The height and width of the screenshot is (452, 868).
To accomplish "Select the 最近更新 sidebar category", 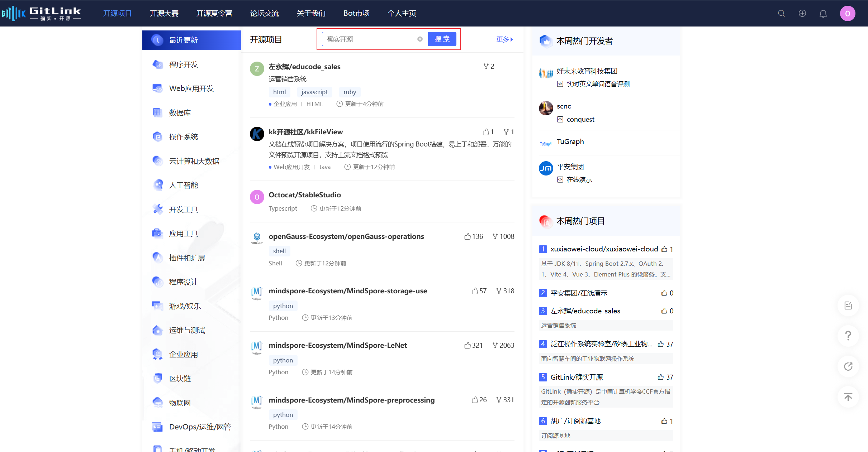I will pos(191,40).
